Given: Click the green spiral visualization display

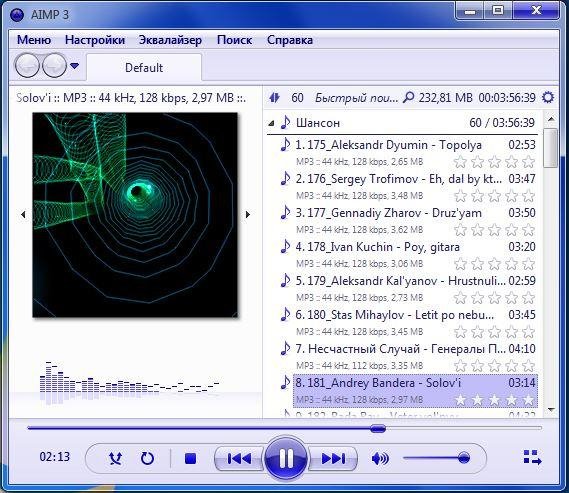Looking at the screenshot, I should coord(135,215).
